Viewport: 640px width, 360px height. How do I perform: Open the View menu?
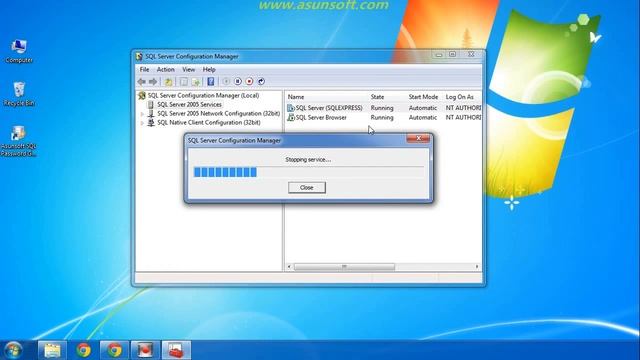point(188,70)
